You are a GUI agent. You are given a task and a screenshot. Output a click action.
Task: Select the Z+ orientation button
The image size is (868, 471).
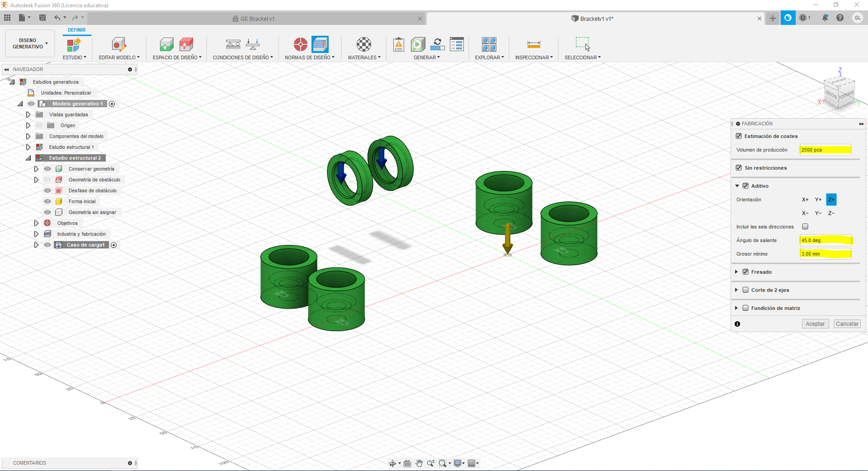coord(831,200)
